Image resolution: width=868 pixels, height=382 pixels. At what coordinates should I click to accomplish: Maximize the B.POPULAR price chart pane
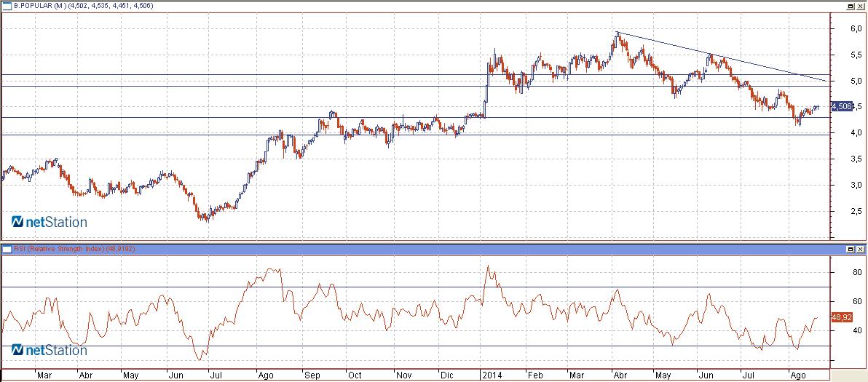[x=851, y=6]
